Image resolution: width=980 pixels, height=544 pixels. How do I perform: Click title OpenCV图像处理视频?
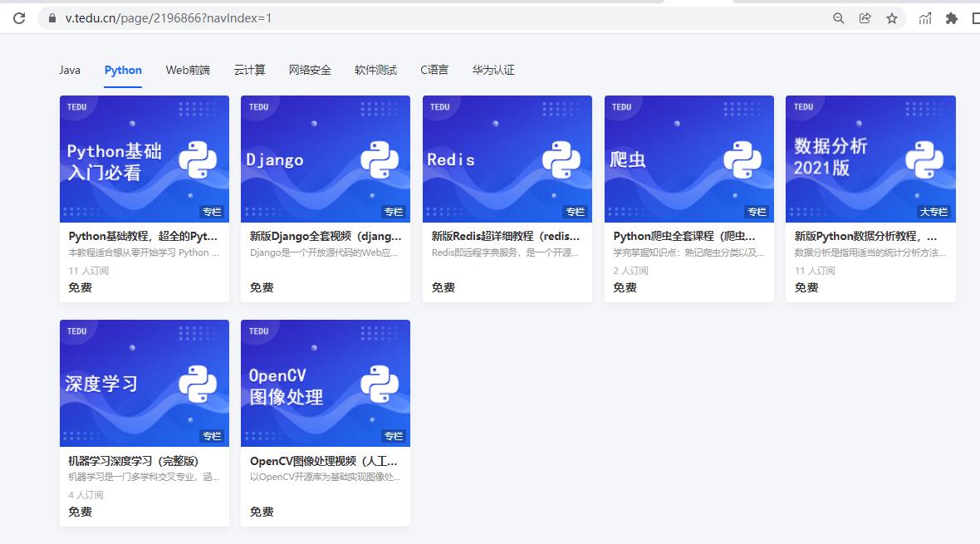pos(324,462)
